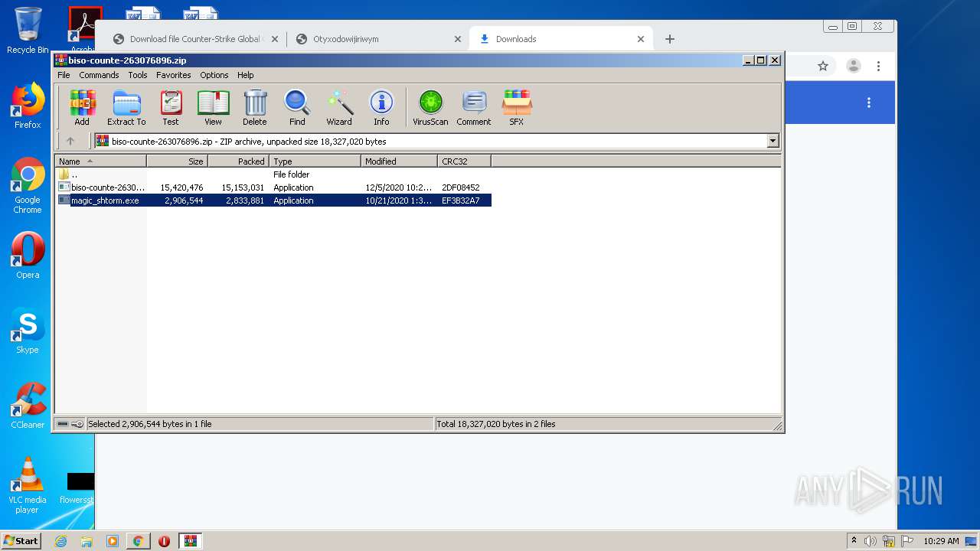Screen dimensions: 980x551
Task: Click the View file icon
Action: click(213, 107)
